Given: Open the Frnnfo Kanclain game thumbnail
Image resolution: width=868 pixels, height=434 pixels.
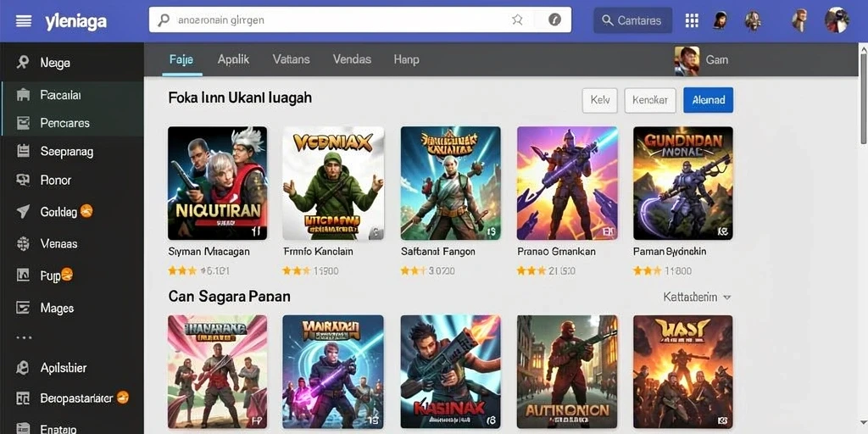Looking at the screenshot, I should [x=333, y=183].
